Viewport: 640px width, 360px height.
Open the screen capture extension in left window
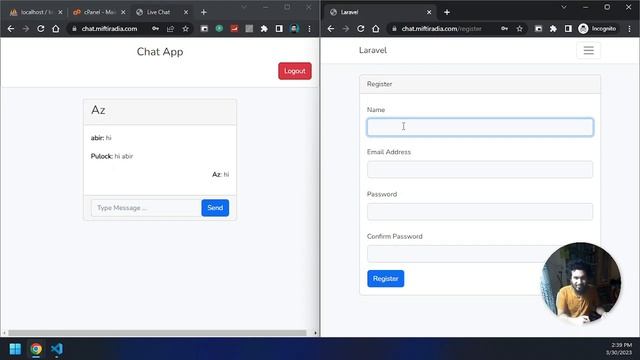click(x=204, y=29)
